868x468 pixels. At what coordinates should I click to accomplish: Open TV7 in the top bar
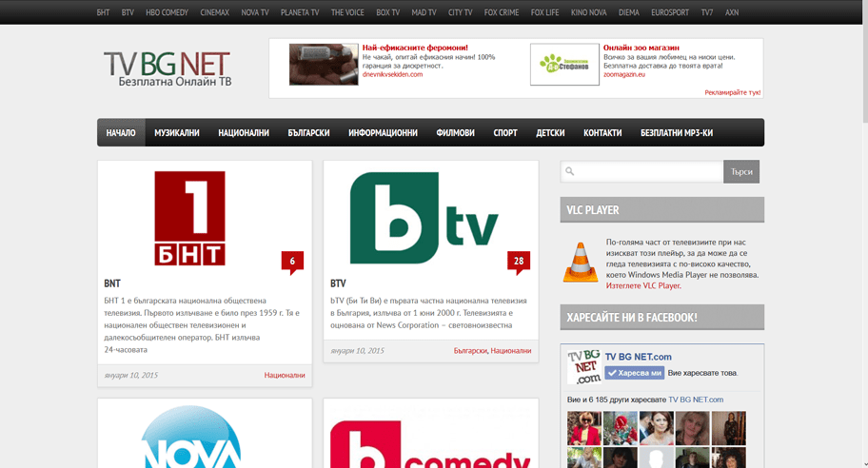tap(707, 12)
